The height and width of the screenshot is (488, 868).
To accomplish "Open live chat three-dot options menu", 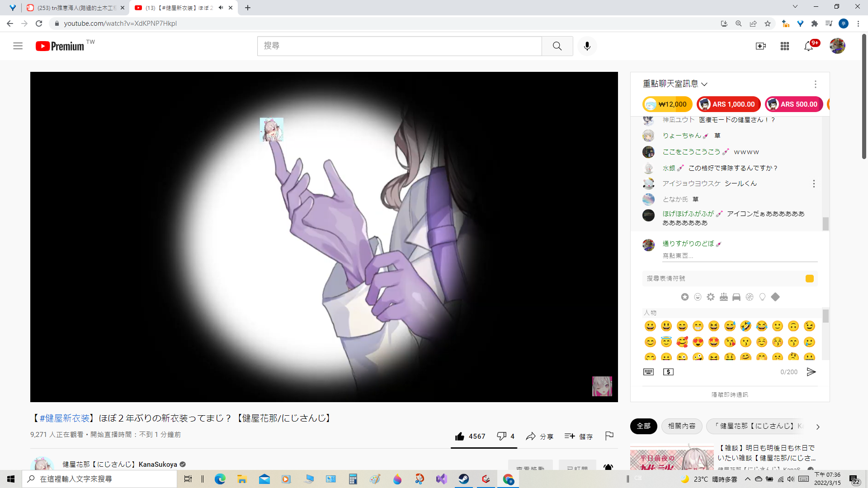I will [x=816, y=84].
